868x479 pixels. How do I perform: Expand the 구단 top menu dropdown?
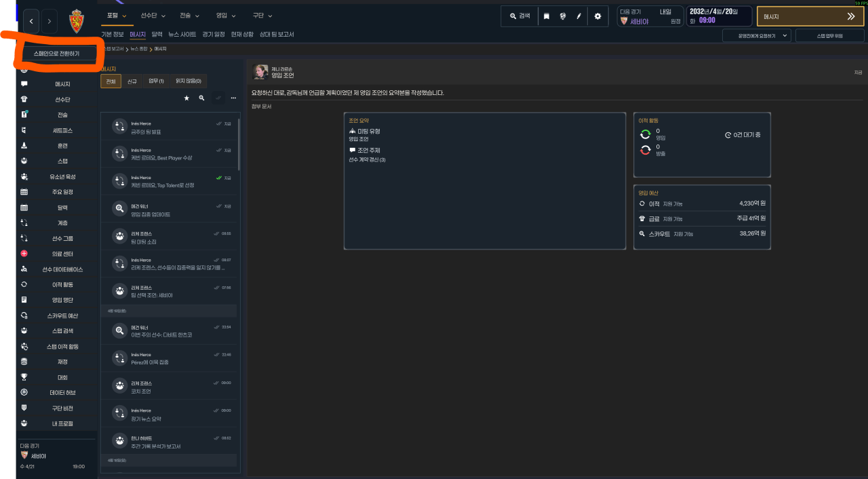[x=262, y=15]
